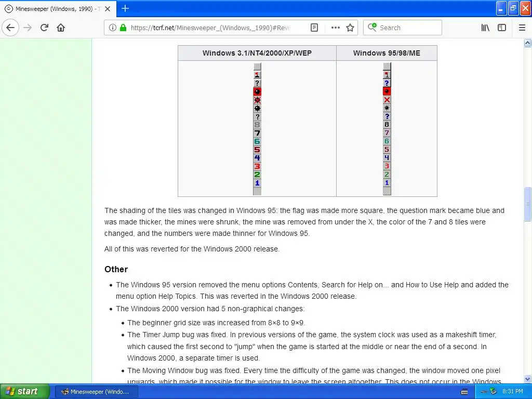Click the forward navigation arrow
Screen dimensions: 532x399
28,28
